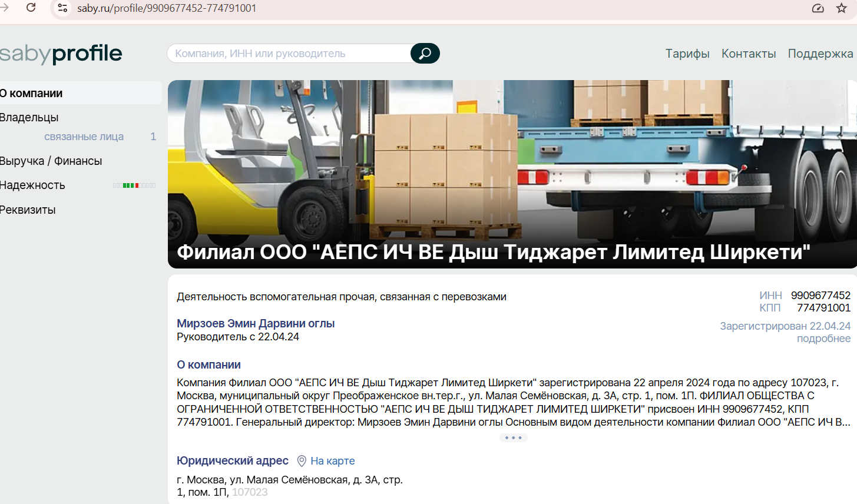Click the activity description about перевозками
The image size is (857, 504).
click(342, 297)
